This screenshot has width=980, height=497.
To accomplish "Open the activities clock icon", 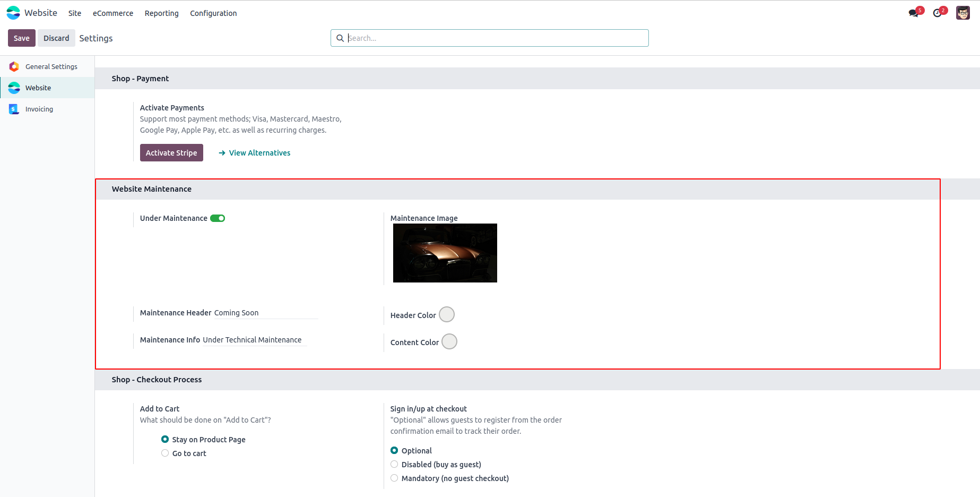I will click(x=938, y=13).
